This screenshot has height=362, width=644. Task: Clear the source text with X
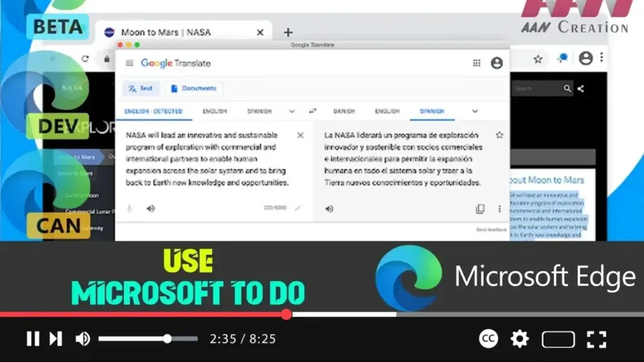click(x=301, y=135)
